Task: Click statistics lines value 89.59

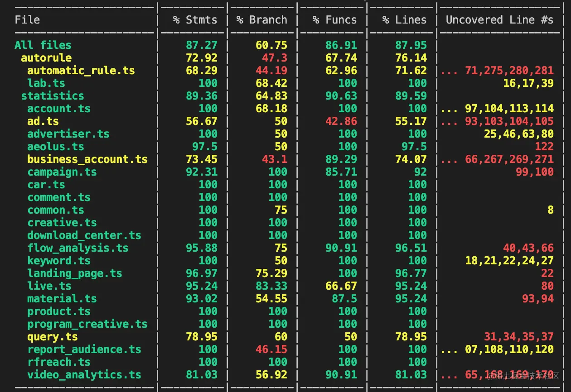Action: 411,96
